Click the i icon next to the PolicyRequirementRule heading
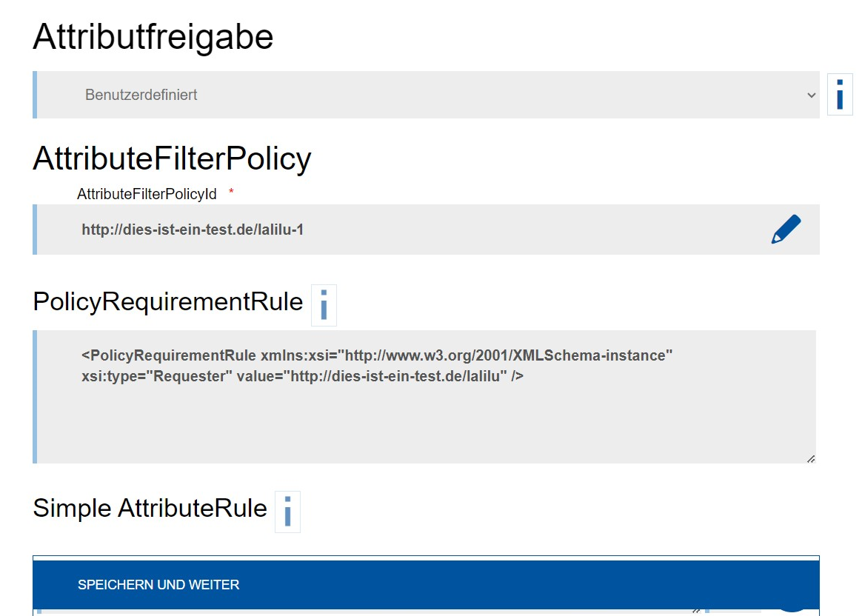The height and width of the screenshot is (616, 862). pos(324,305)
